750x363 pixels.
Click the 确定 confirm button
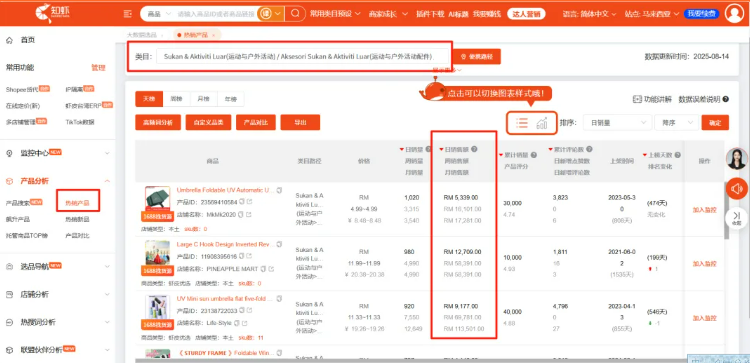point(715,123)
